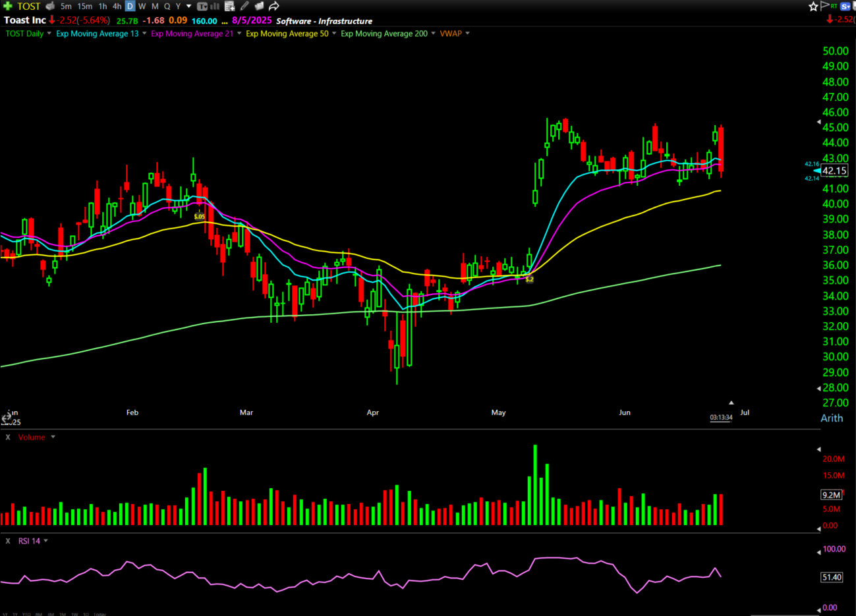The image size is (856, 616).
Task: Click the price-axis arrow beside 28.00
Action: pos(818,388)
